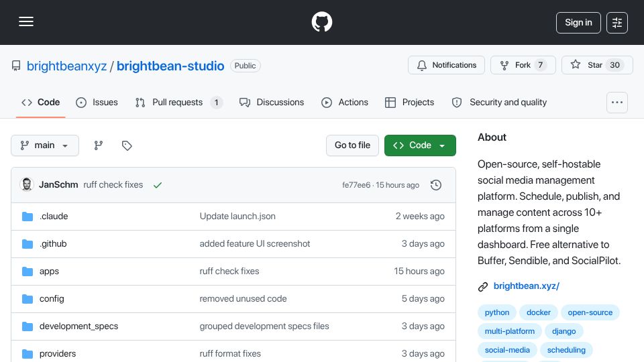Select the social-media topic tag
The width and height of the screenshot is (644, 362).
tap(507, 350)
